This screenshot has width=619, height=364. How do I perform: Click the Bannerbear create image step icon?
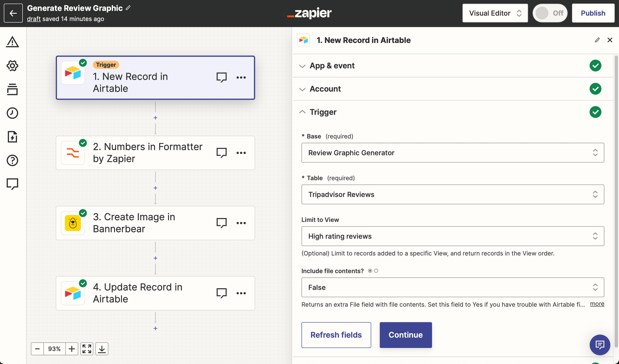click(73, 222)
